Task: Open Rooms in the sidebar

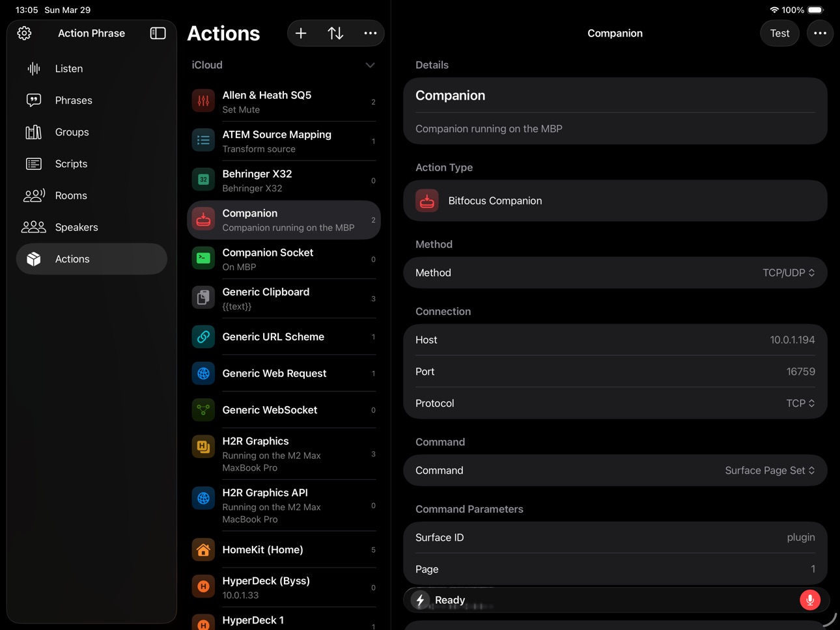Action: [92, 195]
